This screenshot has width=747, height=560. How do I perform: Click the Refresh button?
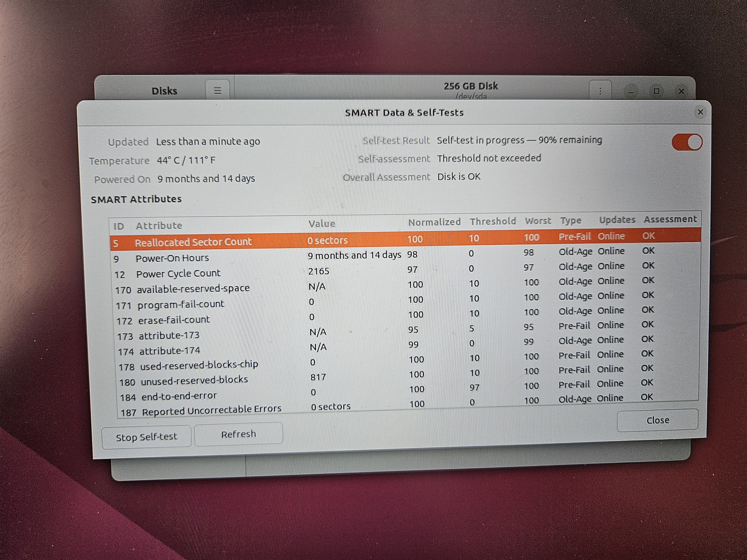(x=238, y=434)
